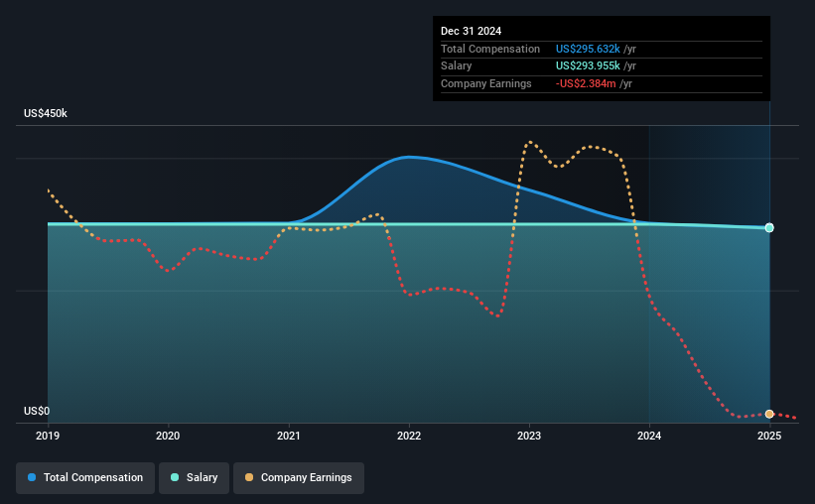Click the tooltip's Company Earnings row label
This screenshot has height=504, width=815.
point(486,83)
